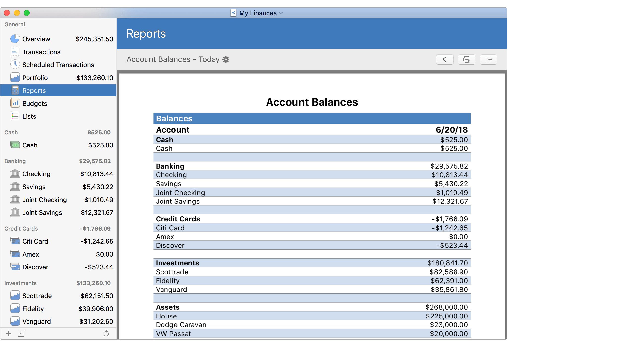Select Joint Savings in the sidebar
644x347 pixels.
tap(42, 212)
